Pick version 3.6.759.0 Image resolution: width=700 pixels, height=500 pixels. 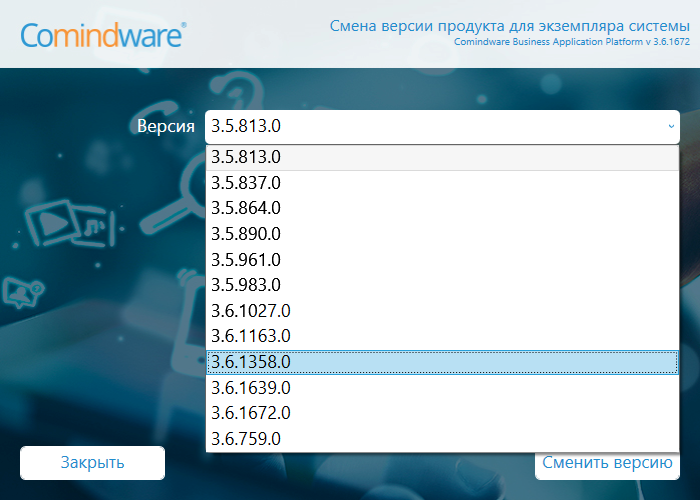tap(442, 439)
